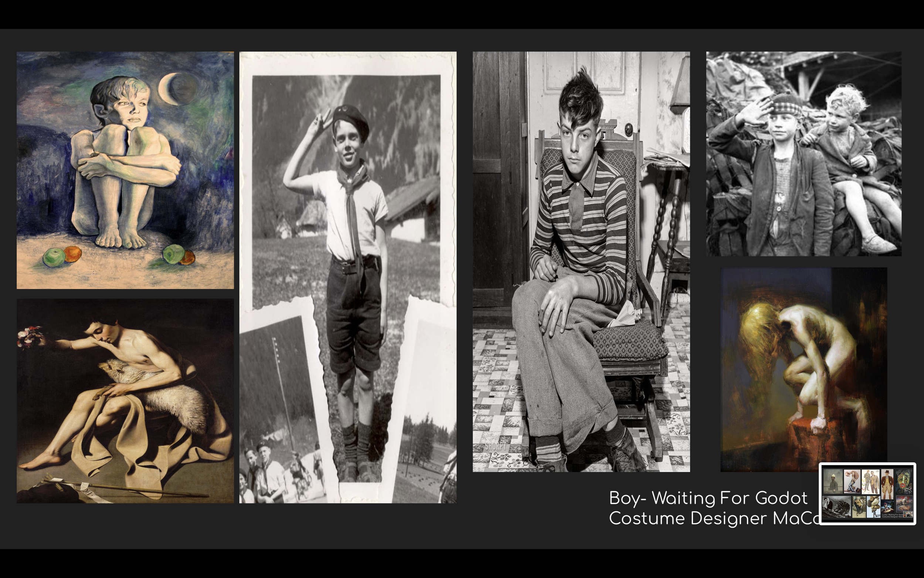Click the crouching nude figure painting
Viewport: 924px width, 578px height.
pos(803,369)
